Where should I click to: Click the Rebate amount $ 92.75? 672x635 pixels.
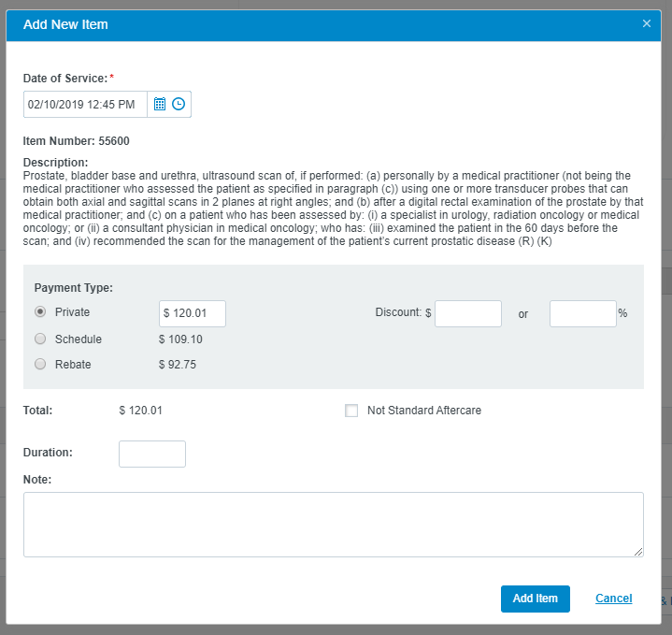[x=178, y=365]
